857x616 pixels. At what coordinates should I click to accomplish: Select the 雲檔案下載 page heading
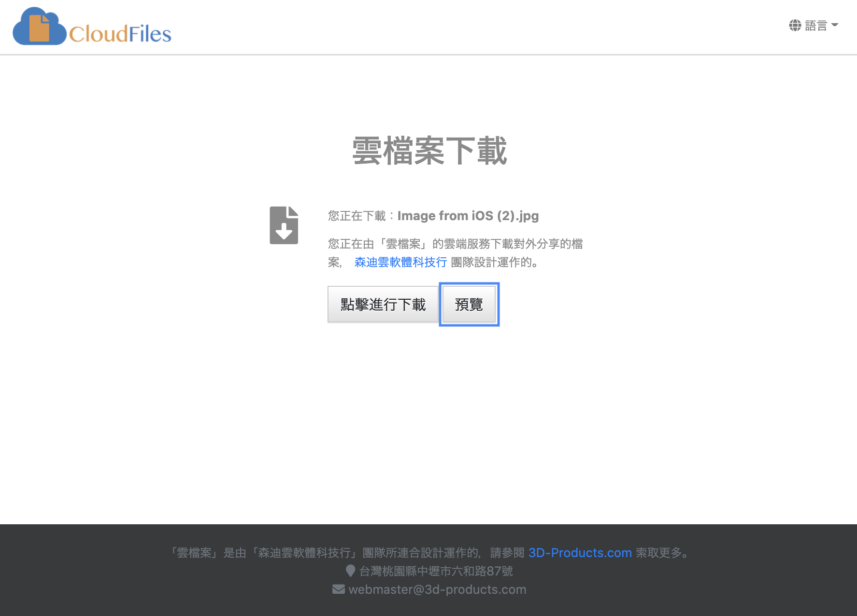[429, 151]
